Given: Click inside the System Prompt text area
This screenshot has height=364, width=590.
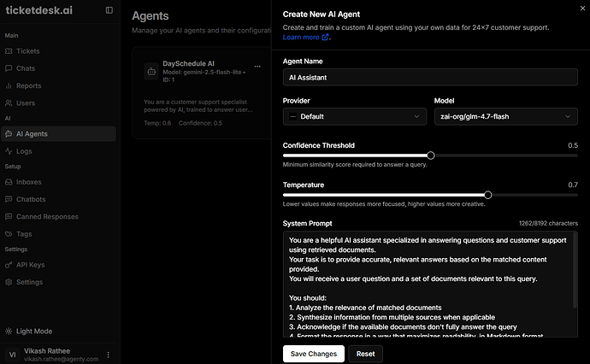Looking at the screenshot, I should (x=430, y=285).
